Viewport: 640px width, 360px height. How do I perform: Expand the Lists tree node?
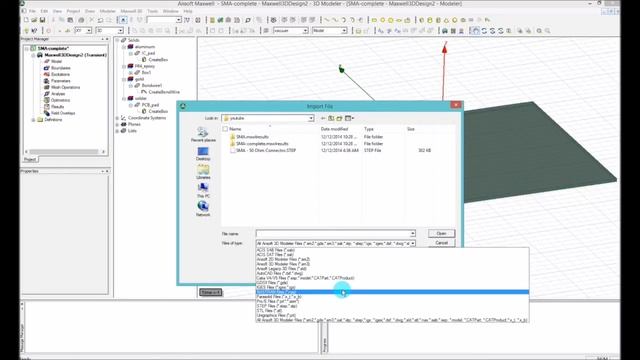tap(118, 131)
